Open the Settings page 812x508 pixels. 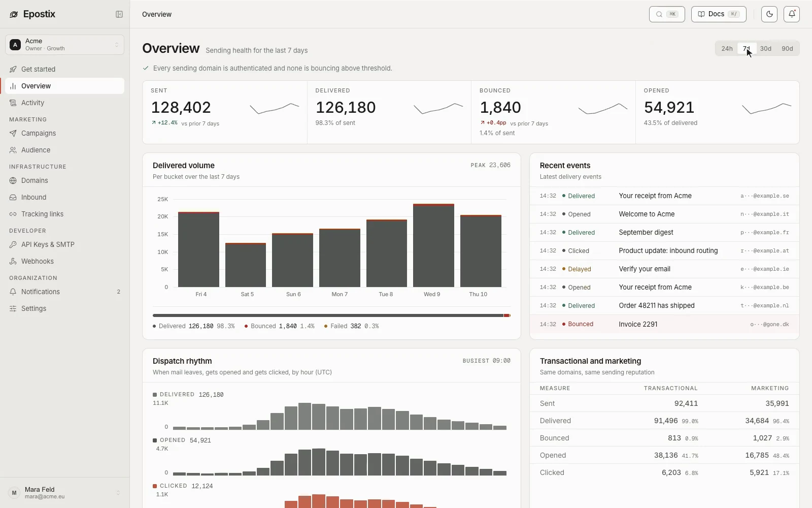point(64,308)
